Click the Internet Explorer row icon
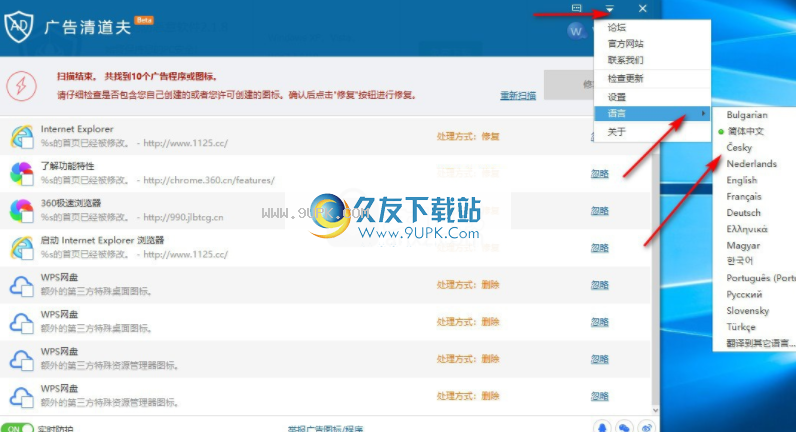 coord(22,137)
